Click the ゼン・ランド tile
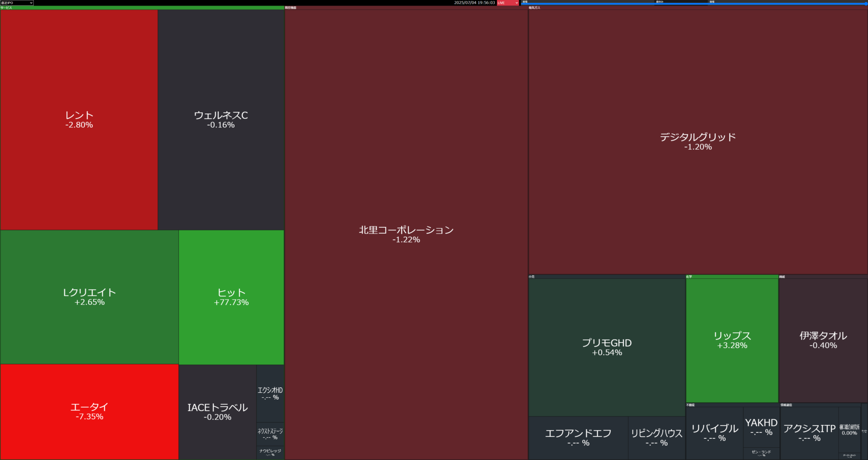 (x=761, y=453)
